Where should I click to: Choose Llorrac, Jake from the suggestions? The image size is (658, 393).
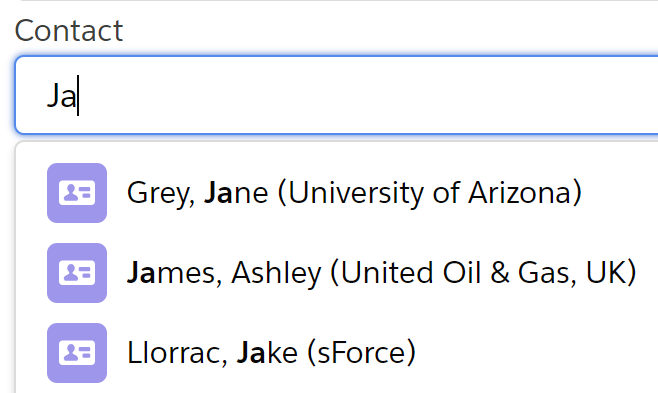tap(337, 353)
